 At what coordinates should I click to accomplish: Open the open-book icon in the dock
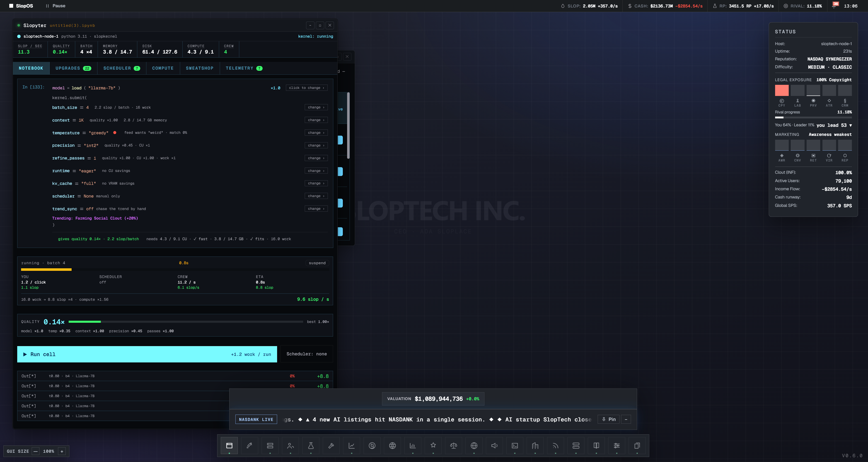pyautogui.click(x=596, y=445)
